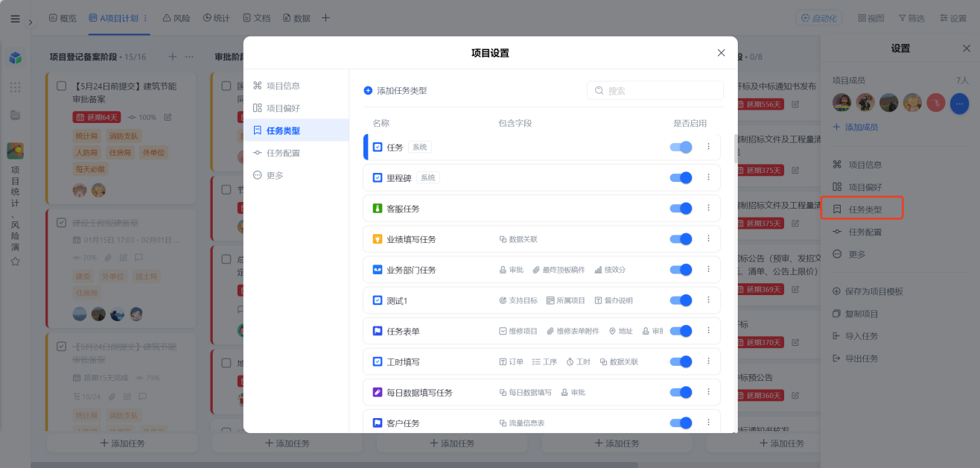Click the 任务表单 flag icon

377,331
